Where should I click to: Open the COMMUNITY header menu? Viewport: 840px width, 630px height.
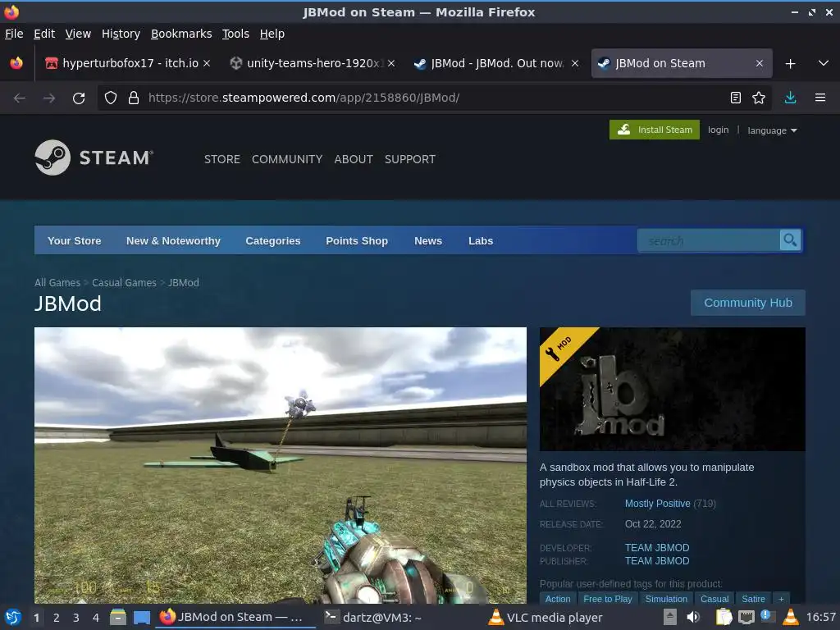click(x=287, y=159)
